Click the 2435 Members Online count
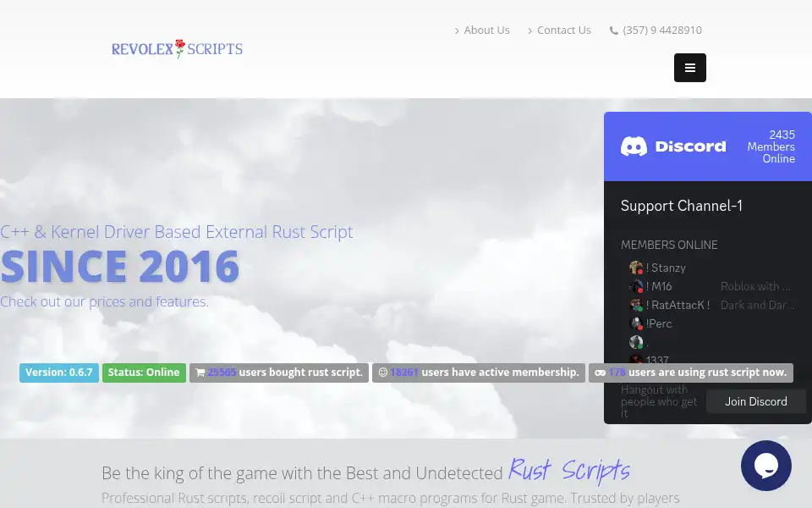812x508 pixels. 771,146
